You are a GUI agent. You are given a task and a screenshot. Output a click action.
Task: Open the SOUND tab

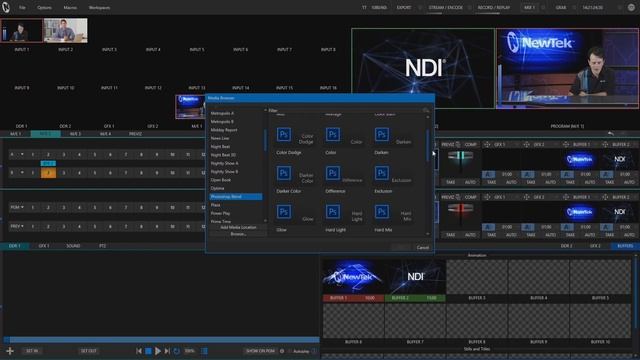point(73,246)
